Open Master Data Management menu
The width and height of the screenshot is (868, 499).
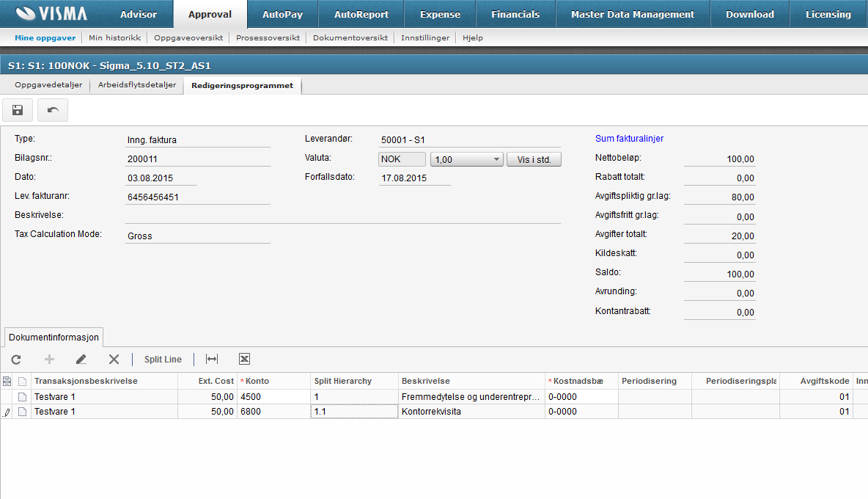click(x=633, y=15)
